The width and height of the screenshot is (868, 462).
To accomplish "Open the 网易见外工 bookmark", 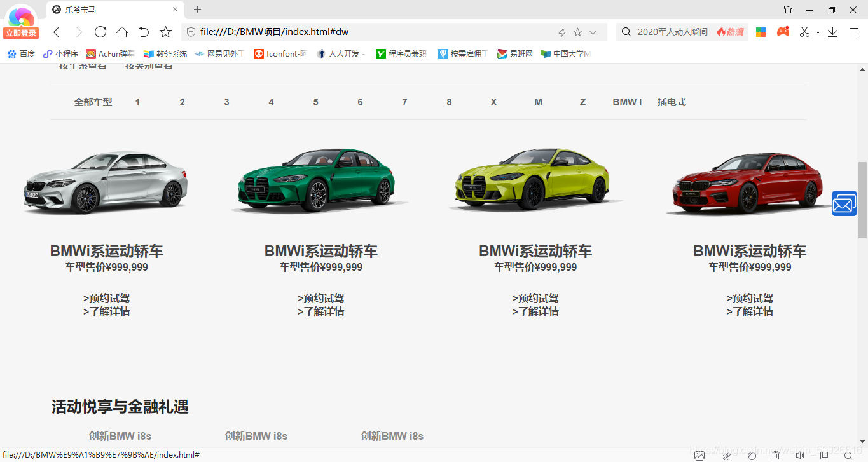I will tap(219, 54).
